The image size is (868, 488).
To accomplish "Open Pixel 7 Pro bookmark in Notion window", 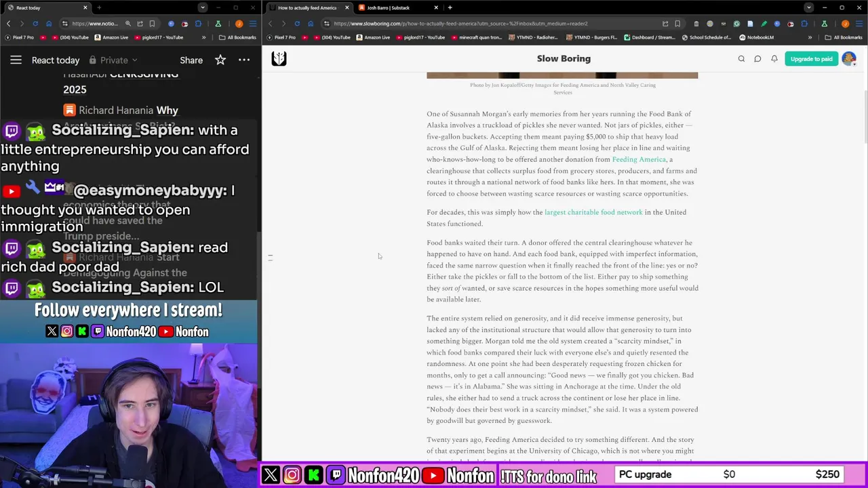I will 20,37.
